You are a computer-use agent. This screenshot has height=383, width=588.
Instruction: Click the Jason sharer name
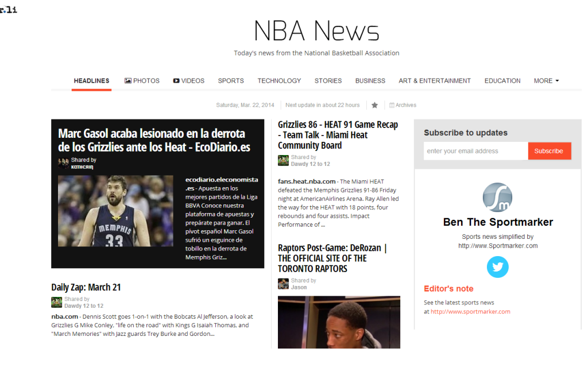pyautogui.click(x=299, y=287)
